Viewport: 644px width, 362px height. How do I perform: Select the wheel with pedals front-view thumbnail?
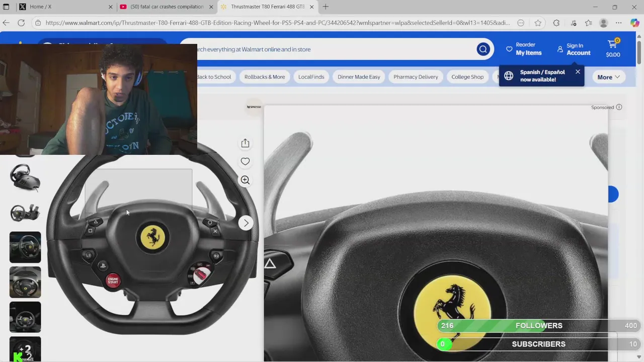point(25,212)
